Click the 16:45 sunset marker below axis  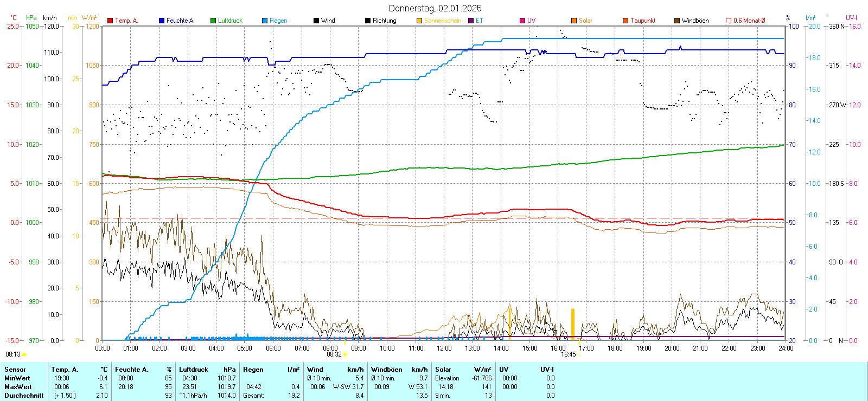568,354
